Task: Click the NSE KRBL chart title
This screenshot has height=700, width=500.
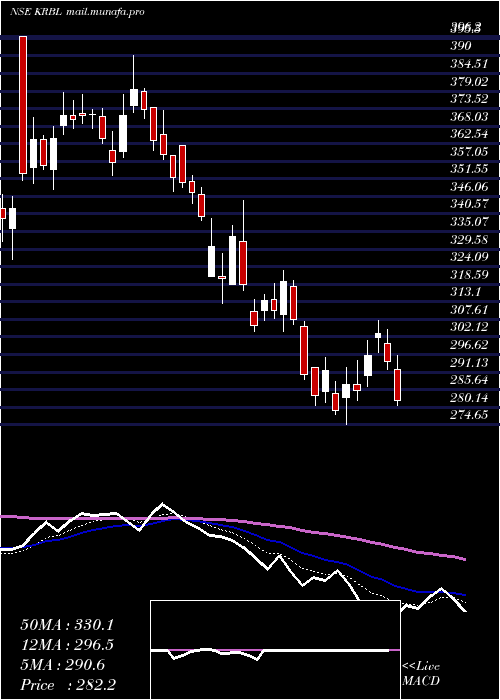Action: coord(77,12)
